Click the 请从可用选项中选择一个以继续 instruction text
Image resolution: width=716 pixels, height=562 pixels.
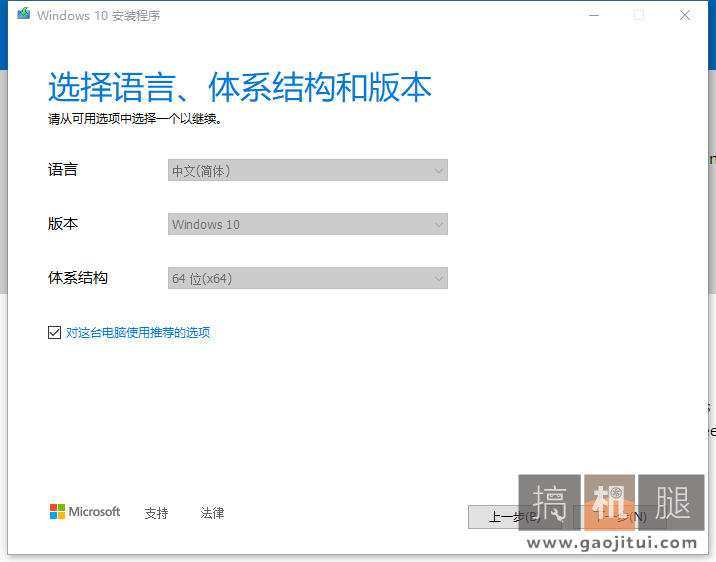click(135, 119)
